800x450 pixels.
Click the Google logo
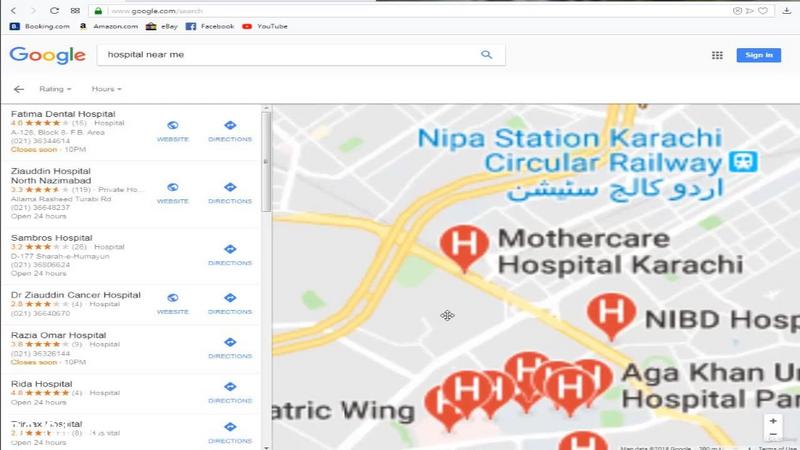47,55
